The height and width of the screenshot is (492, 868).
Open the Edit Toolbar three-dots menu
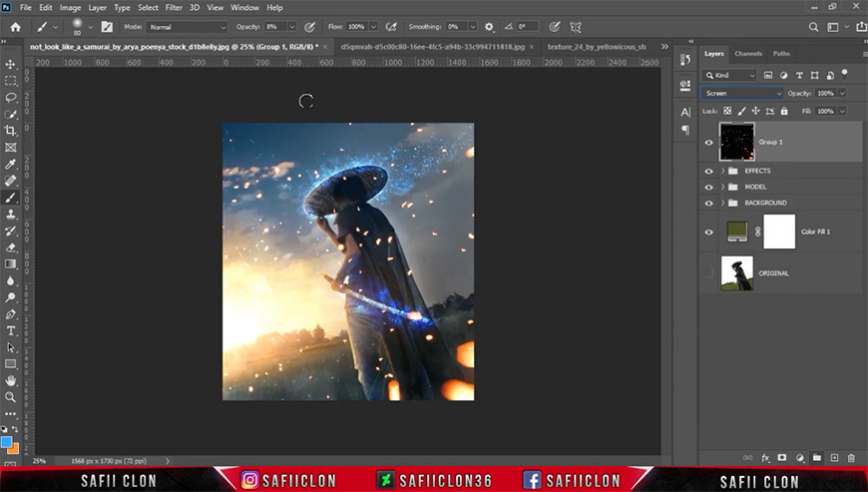11,413
